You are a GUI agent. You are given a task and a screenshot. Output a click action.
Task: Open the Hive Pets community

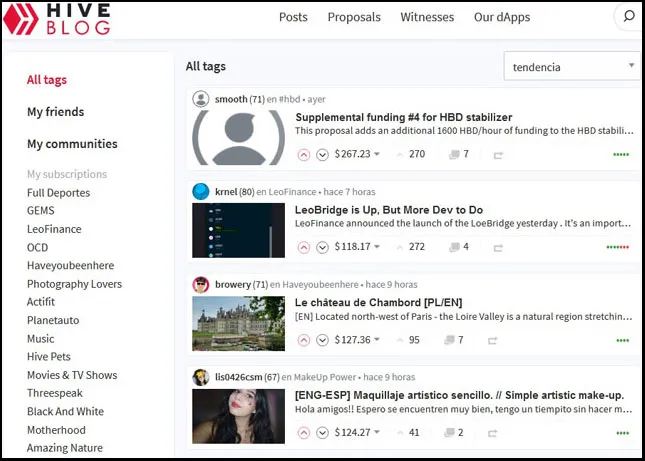click(x=49, y=357)
